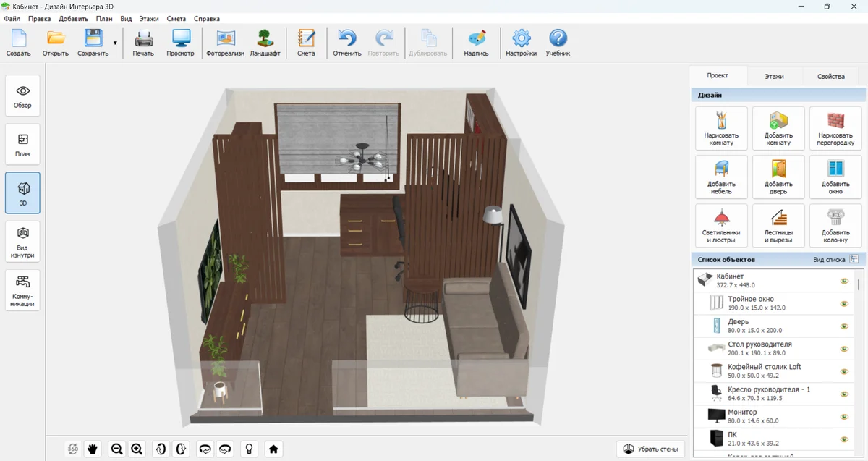Switch to the Свойства tab
868x461 pixels.
tap(830, 76)
